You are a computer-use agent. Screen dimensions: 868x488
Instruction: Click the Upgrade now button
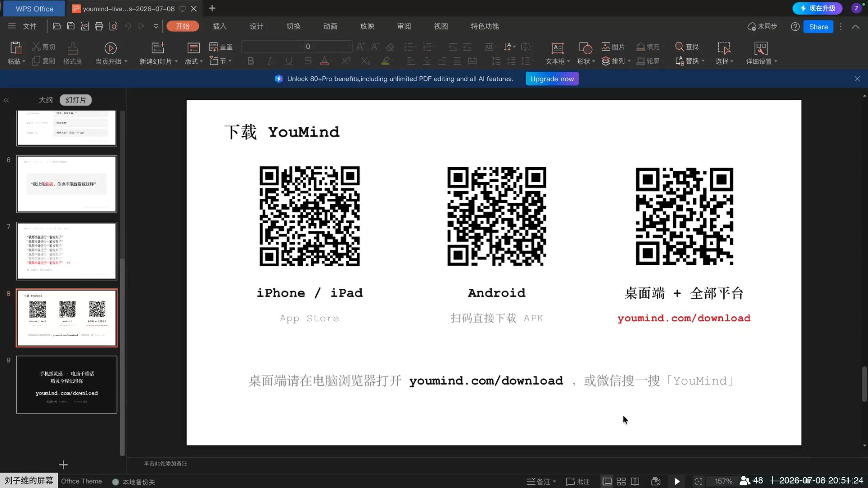click(552, 79)
